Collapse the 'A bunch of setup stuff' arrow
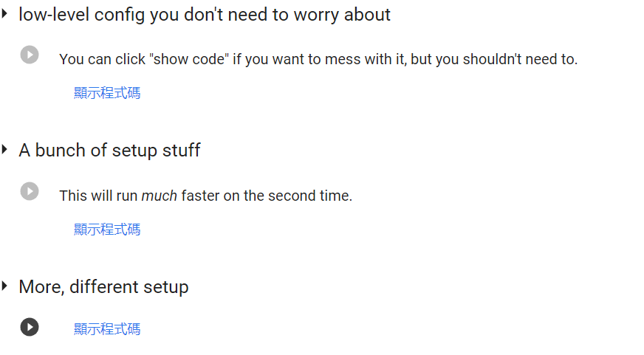 (x=4, y=149)
